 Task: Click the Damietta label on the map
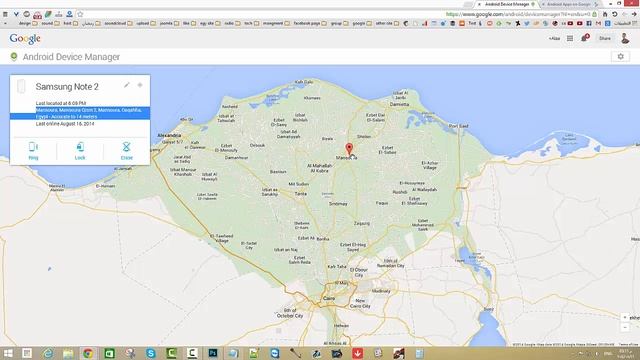click(399, 104)
